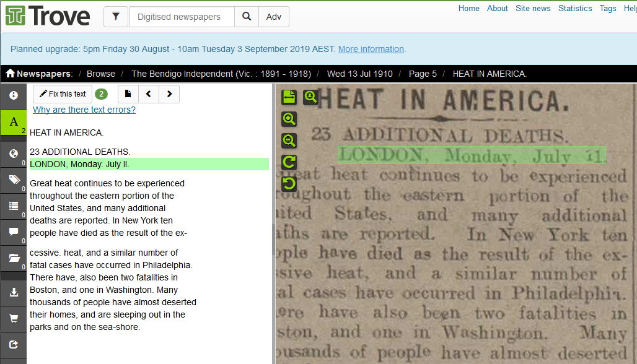Open the search filter dropdown

[x=116, y=17]
